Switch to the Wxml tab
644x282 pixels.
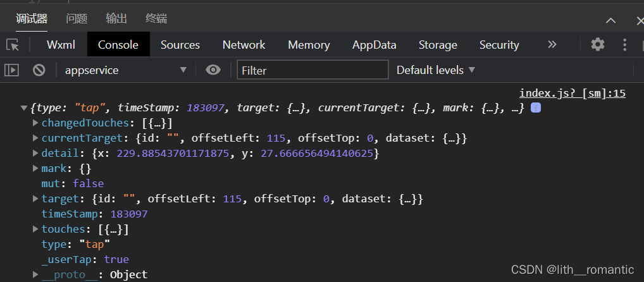point(61,45)
